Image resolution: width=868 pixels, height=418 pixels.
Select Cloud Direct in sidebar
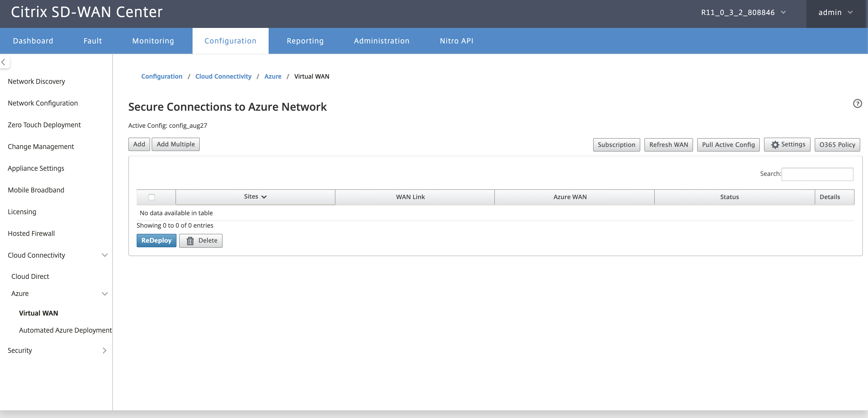[30, 276]
